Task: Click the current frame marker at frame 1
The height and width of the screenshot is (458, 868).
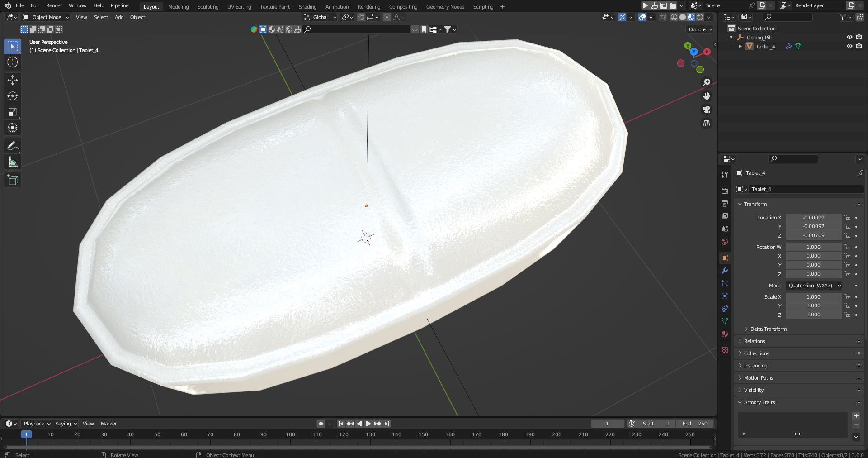Action: tap(26, 434)
